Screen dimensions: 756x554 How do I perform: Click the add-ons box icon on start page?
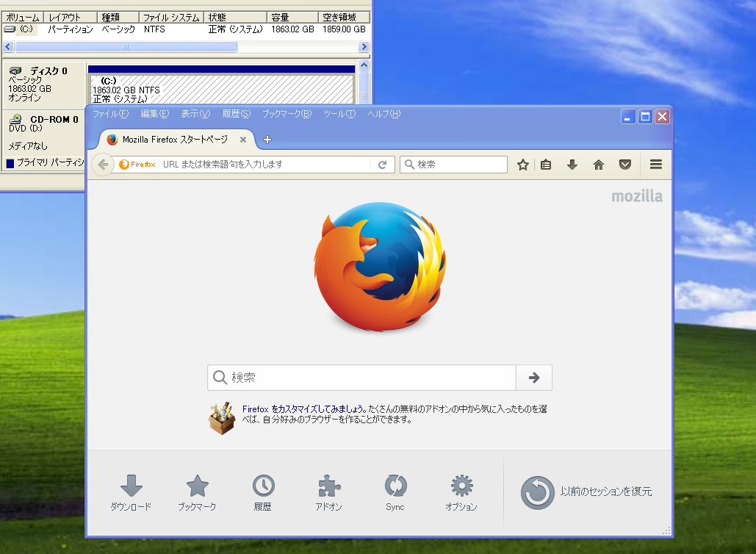223,418
